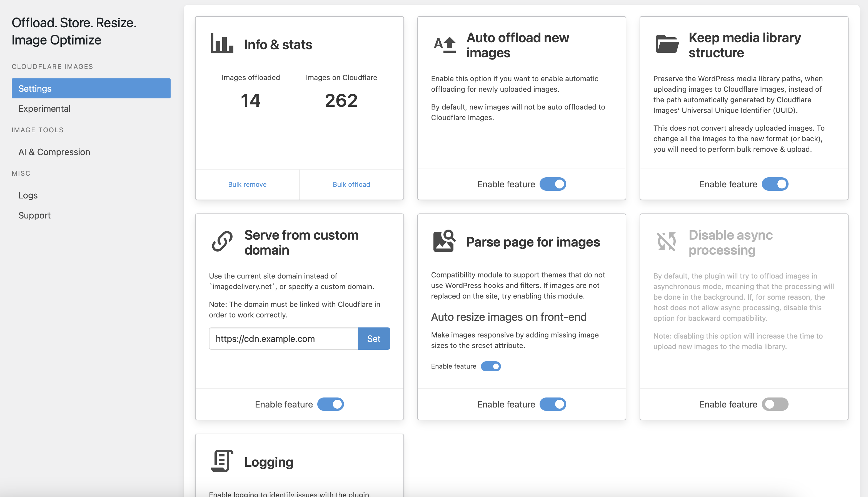Open Logs section in sidebar
Screen dimensions: 868x497
coord(28,195)
